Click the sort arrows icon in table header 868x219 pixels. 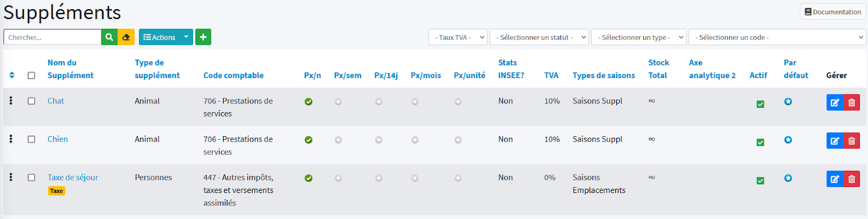(x=12, y=75)
